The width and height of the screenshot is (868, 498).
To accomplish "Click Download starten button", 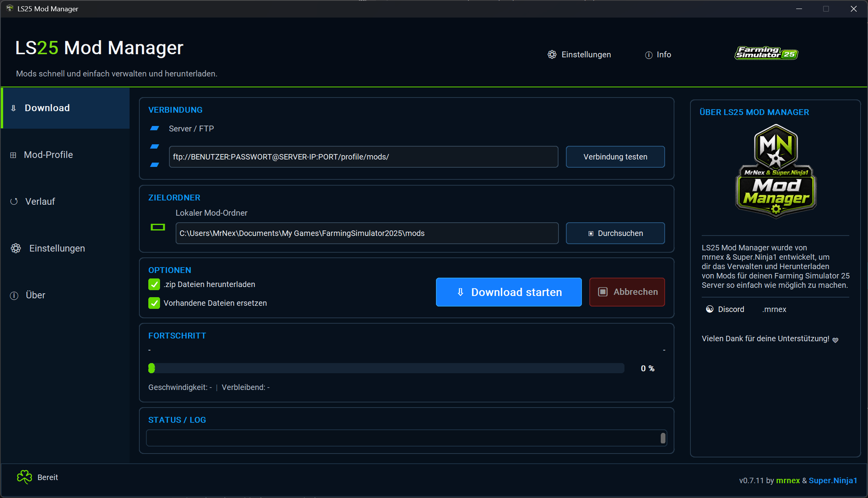I will [x=509, y=292].
